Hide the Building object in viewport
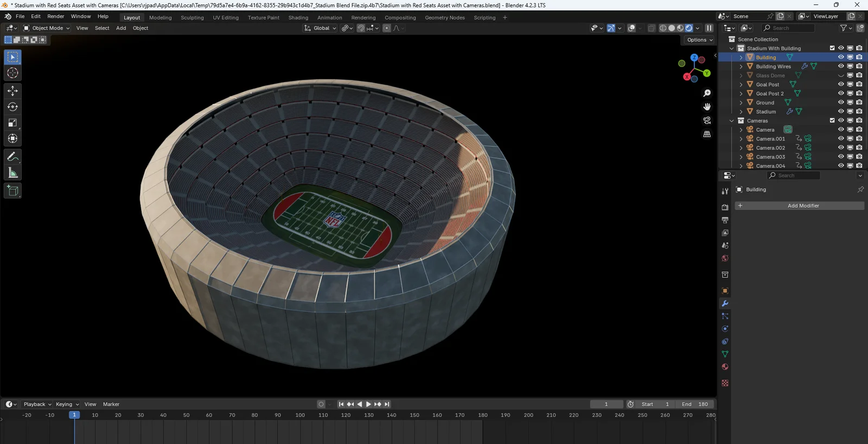Viewport: 868px width, 444px height. tap(841, 57)
